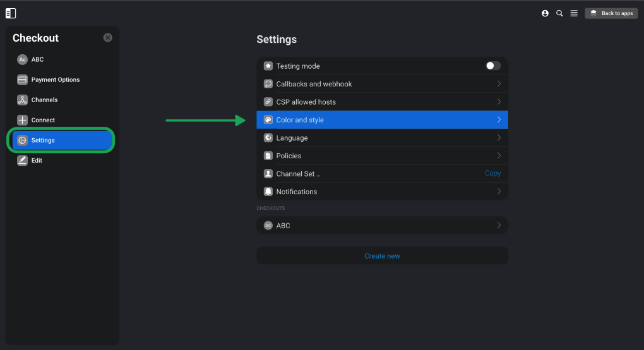Expand the ABC checkout chevron
644x350 pixels.
pos(499,225)
